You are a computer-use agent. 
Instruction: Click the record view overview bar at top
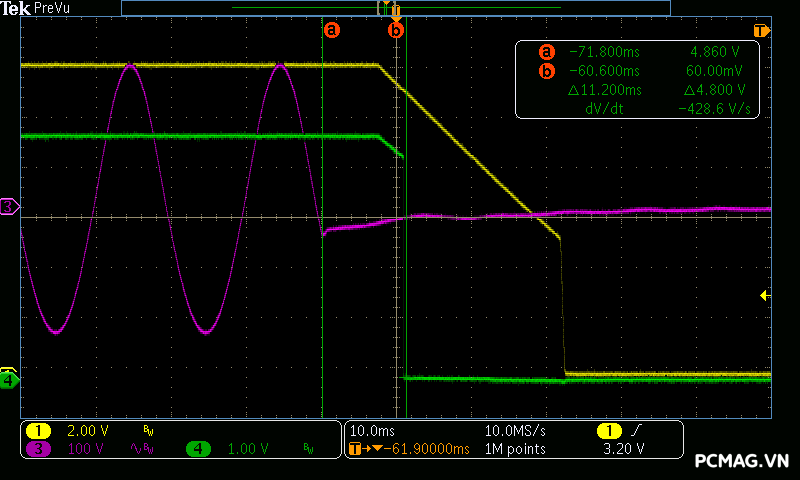pos(395,8)
